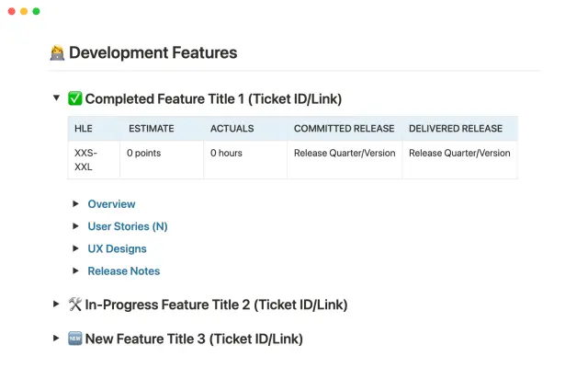The width and height of the screenshot is (588, 368).
Task: Click the red close window button
Action: coord(12,11)
